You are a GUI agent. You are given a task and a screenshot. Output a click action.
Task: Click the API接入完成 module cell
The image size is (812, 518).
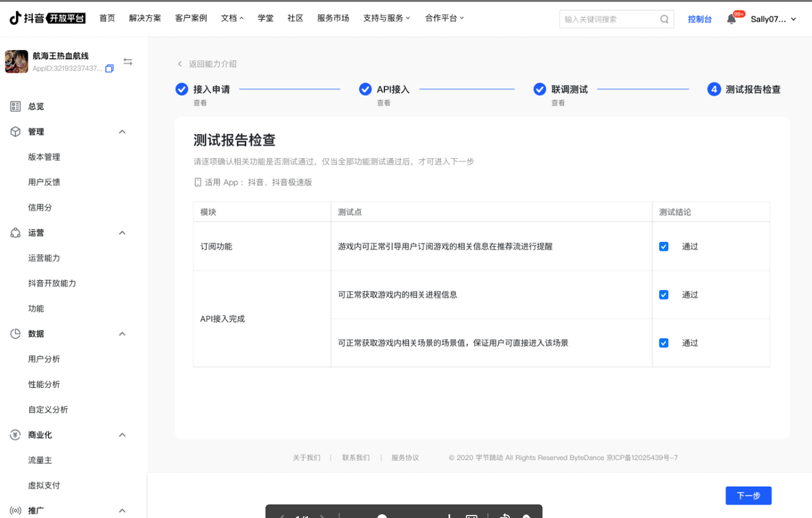[262, 319]
